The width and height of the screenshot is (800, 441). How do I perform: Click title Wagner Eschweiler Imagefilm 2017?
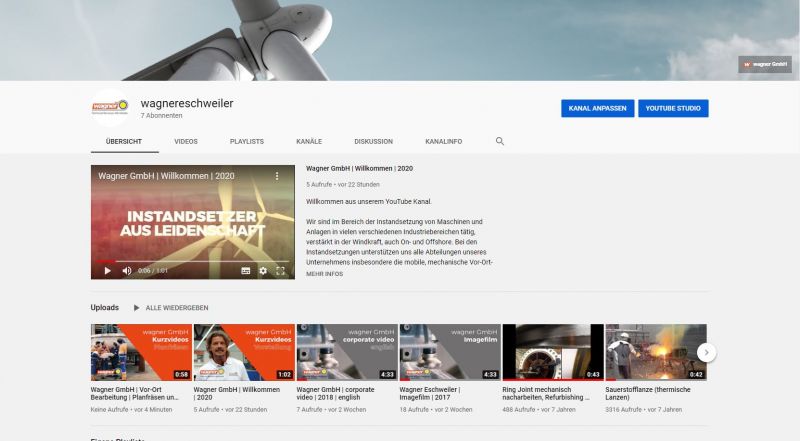tap(430, 393)
